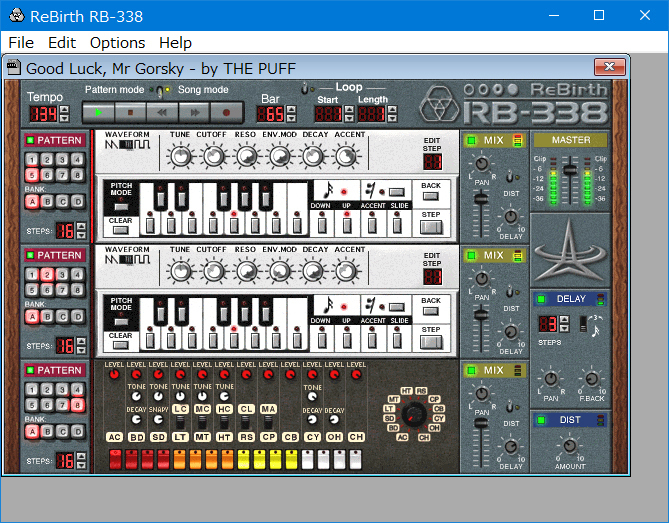Close the Good Luck, Mr Gorsky song window

click(609, 67)
